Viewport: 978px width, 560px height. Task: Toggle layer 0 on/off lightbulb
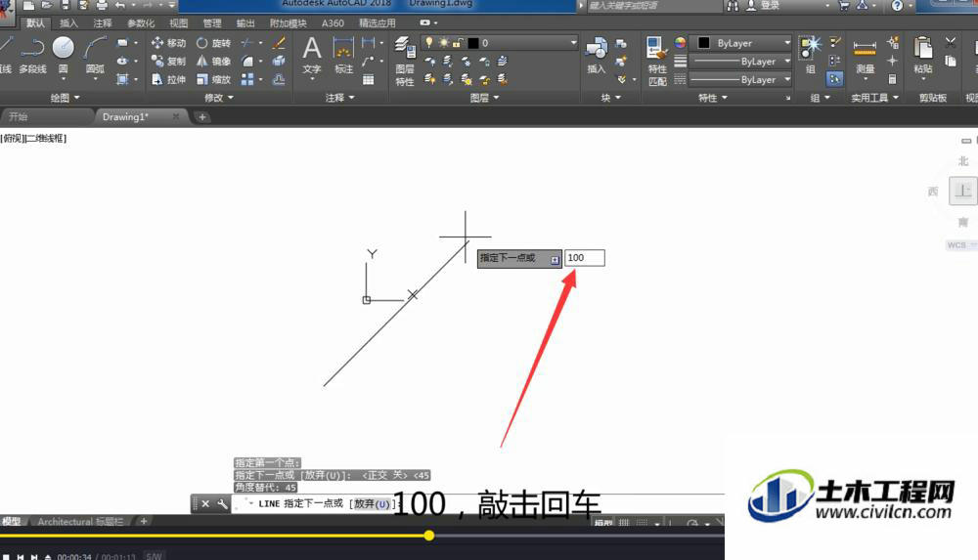[x=429, y=42]
